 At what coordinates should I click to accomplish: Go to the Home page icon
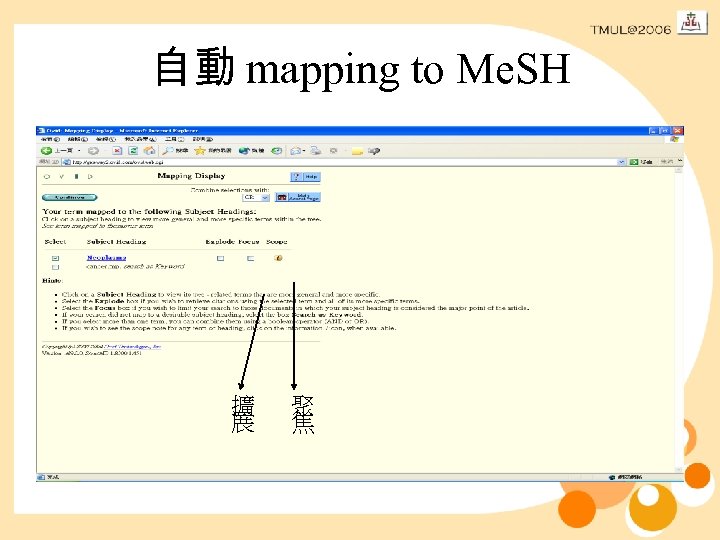[x=149, y=151]
